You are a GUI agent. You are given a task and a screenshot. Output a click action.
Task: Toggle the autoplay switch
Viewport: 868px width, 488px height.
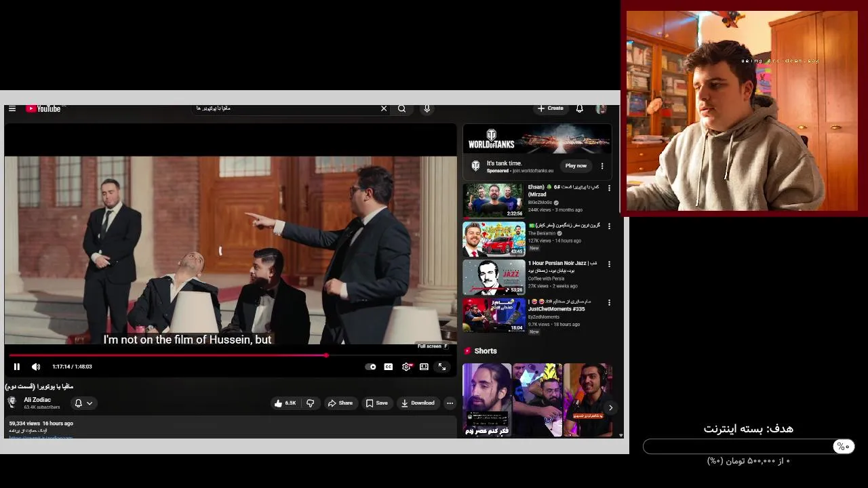370,367
